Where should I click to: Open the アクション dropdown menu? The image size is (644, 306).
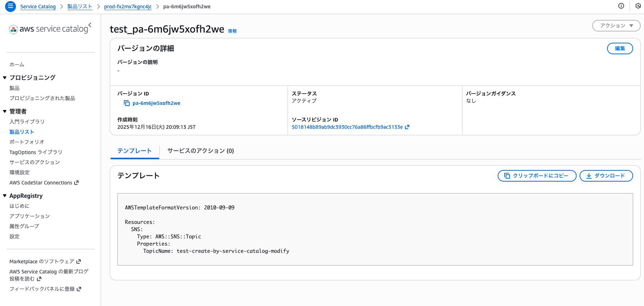[616, 26]
